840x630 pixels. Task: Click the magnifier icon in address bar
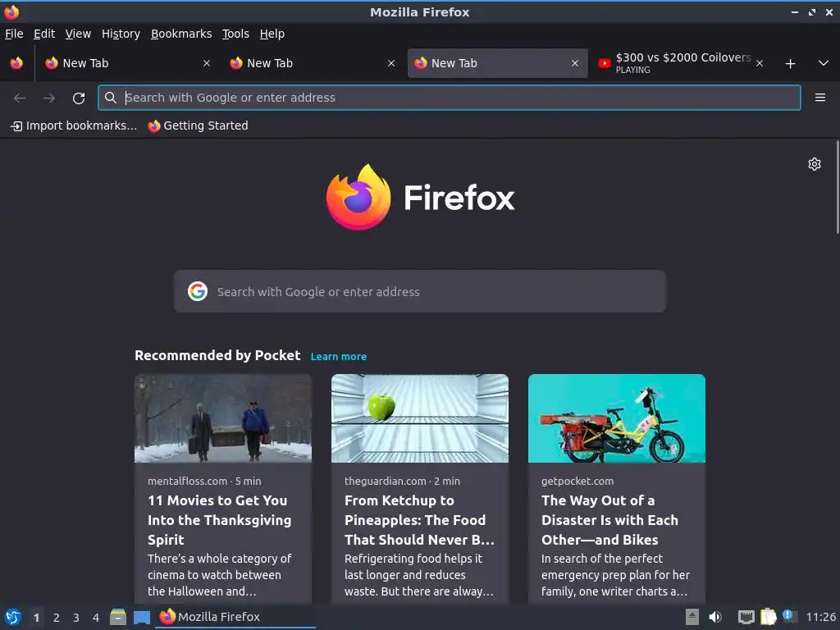pyautogui.click(x=111, y=98)
